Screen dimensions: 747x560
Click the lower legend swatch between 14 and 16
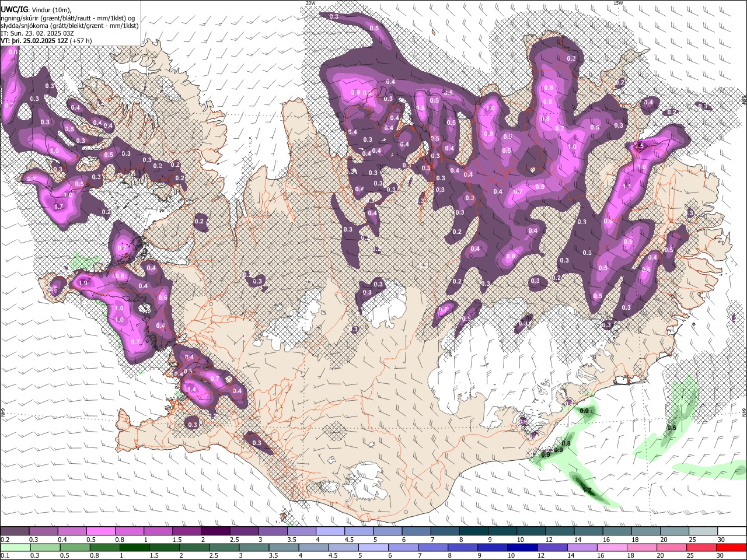pos(582,548)
